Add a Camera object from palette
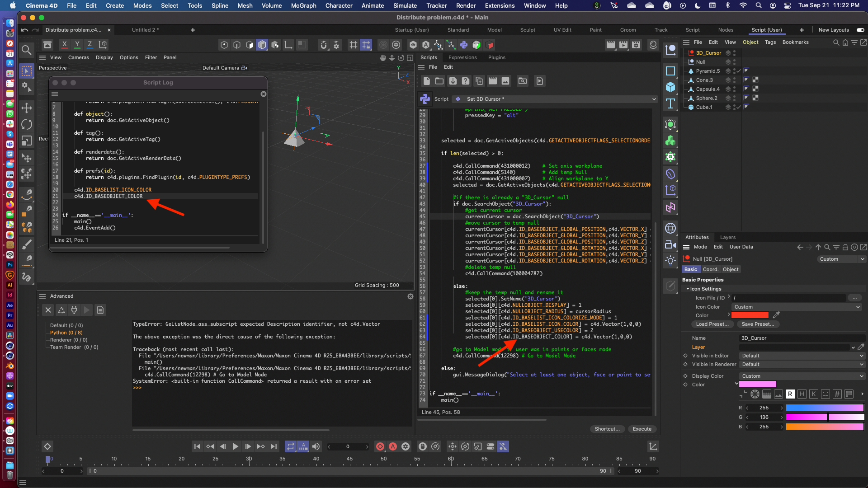This screenshot has width=868, height=488. pyautogui.click(x=670, y=244)
